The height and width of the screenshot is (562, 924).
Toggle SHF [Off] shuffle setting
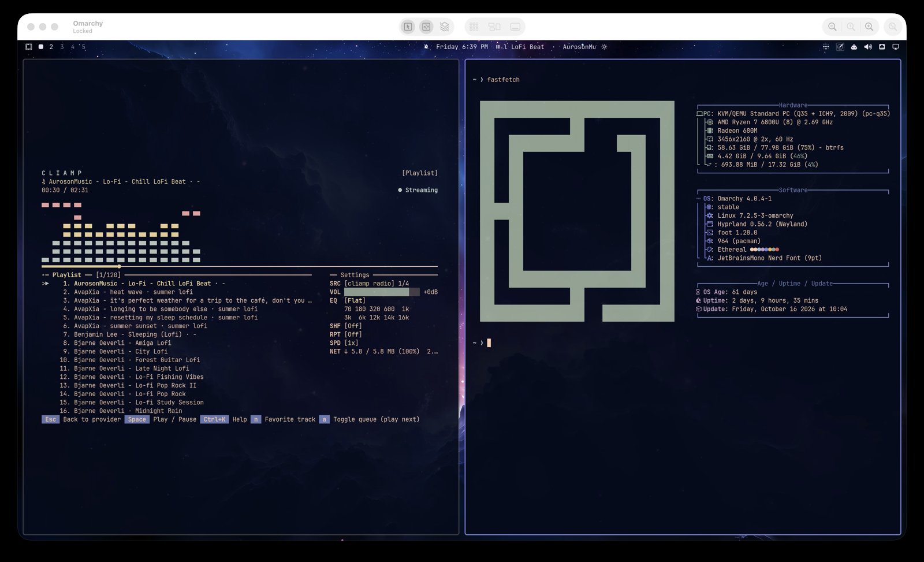click(x=346, y=326)
